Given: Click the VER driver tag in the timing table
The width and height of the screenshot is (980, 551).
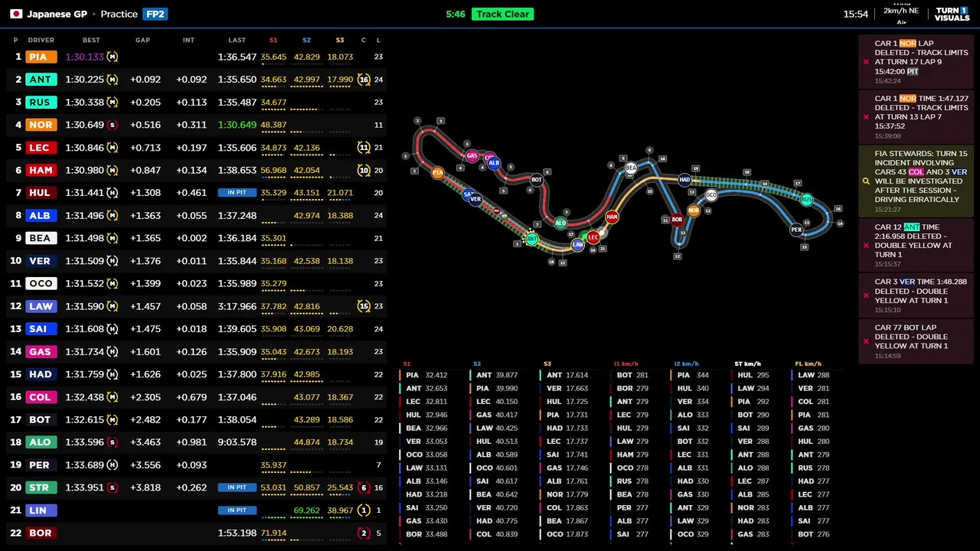Looking at the screenshot, I should [41, 261].
